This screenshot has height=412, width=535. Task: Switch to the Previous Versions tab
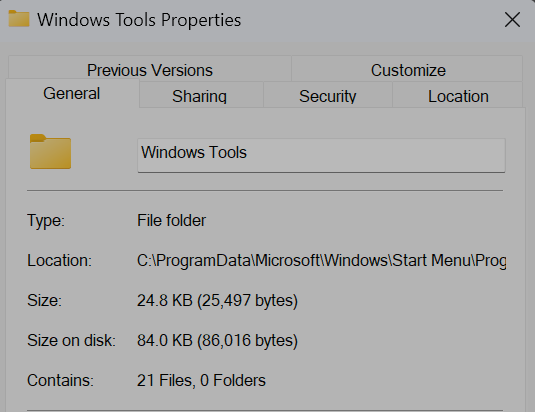coord(150,69)
